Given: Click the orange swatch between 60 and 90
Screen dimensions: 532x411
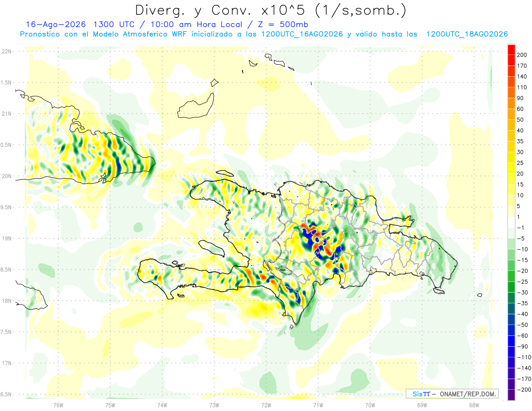Looking at the screenshot, I should coord(511,104).
